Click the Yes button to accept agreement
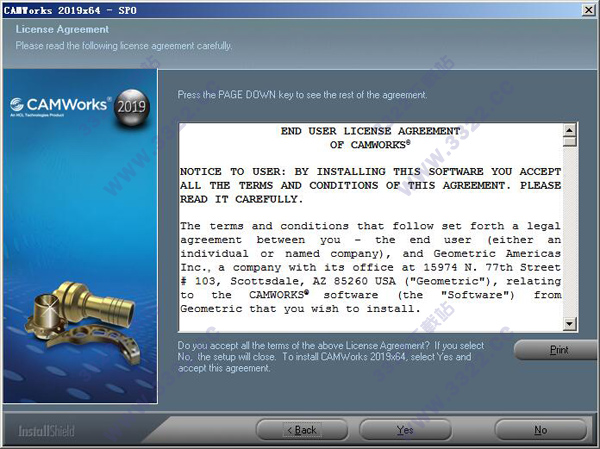600x449 pixels. tap(405, 430)
